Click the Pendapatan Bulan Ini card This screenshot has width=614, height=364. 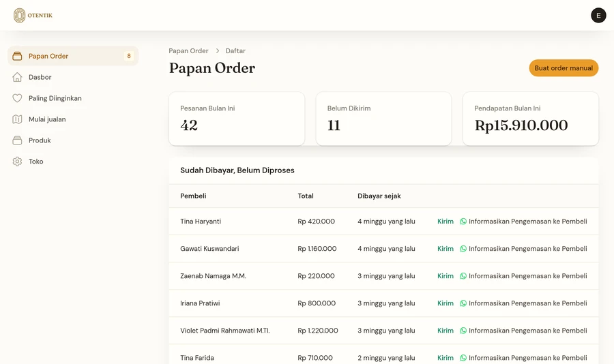point(531,119)
